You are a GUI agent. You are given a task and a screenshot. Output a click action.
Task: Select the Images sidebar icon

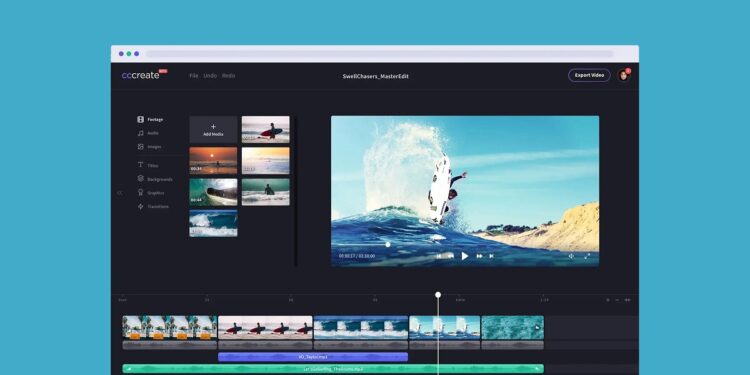(141, 147)
